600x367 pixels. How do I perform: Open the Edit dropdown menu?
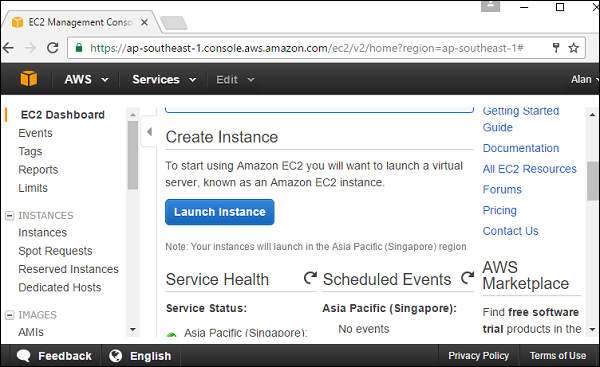pos(235,80)
